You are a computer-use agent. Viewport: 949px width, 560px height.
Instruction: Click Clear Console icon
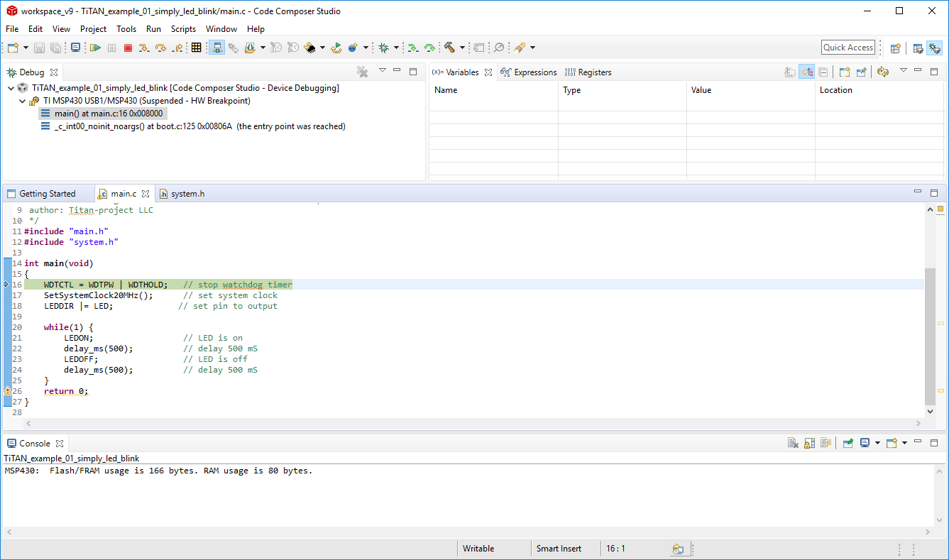[793, 443]
